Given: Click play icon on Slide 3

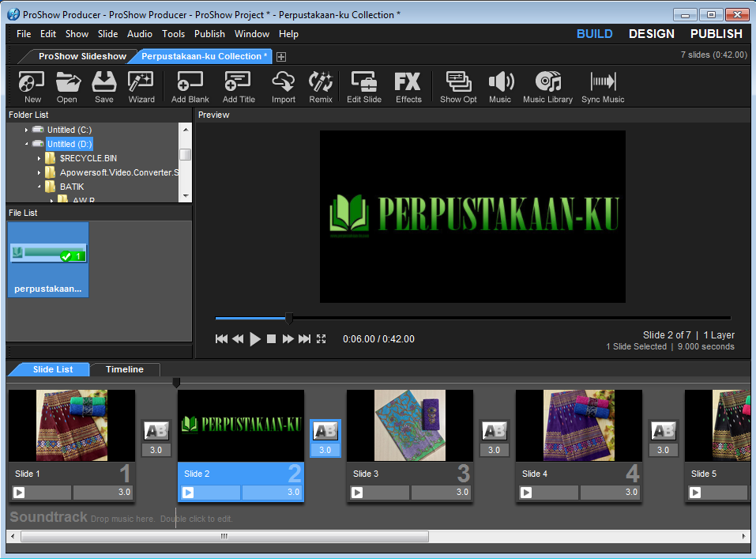Looking at the screenshot, I should 357,493.
